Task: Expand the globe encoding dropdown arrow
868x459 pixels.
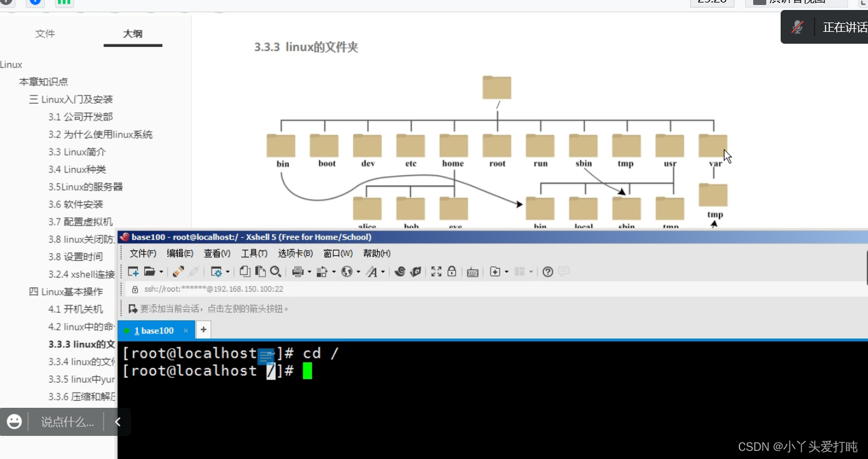Action: pos(358,272)
